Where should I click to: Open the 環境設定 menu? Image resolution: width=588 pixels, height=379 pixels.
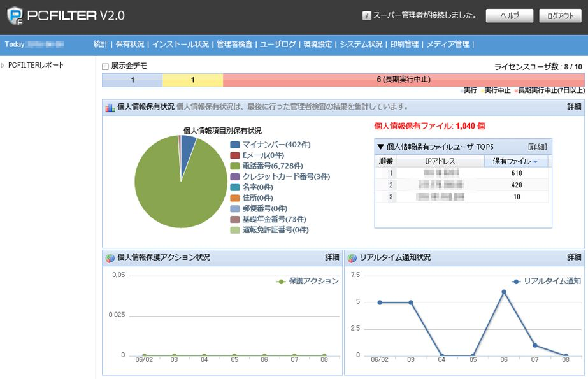point(318,44)
